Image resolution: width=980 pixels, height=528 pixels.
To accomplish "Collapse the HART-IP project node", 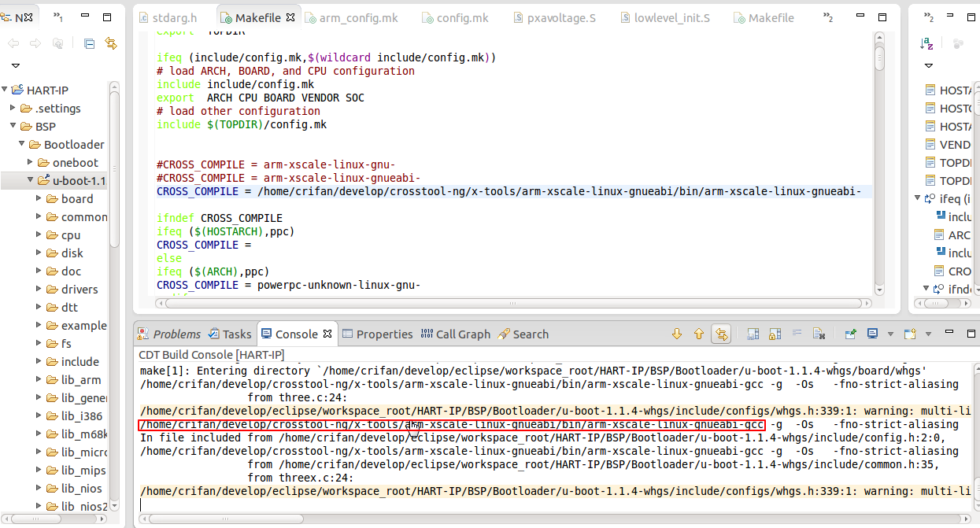I will tap(5, 90).
